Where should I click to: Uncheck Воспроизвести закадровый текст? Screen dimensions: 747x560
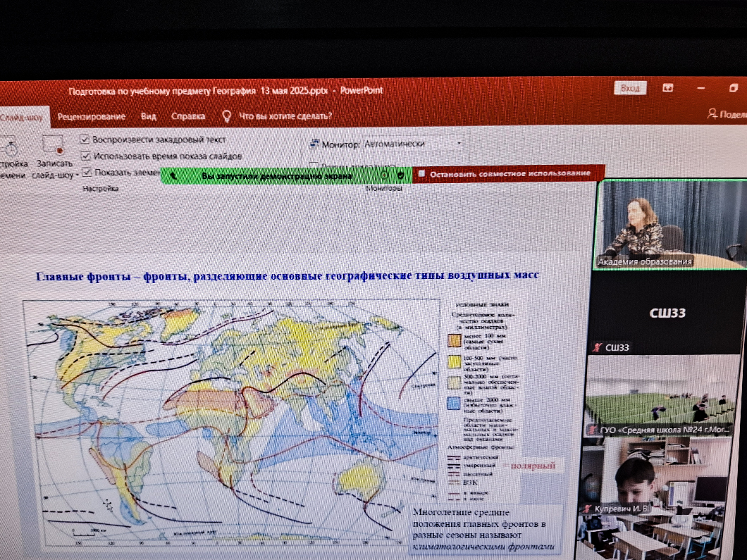point(85,139)
